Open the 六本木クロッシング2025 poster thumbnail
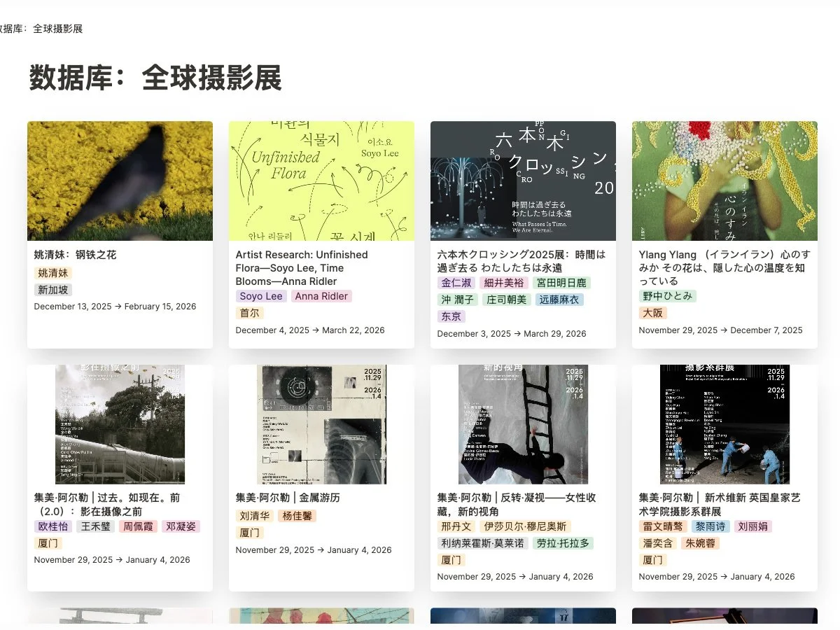Screen dimensions: 840x630 523,181
